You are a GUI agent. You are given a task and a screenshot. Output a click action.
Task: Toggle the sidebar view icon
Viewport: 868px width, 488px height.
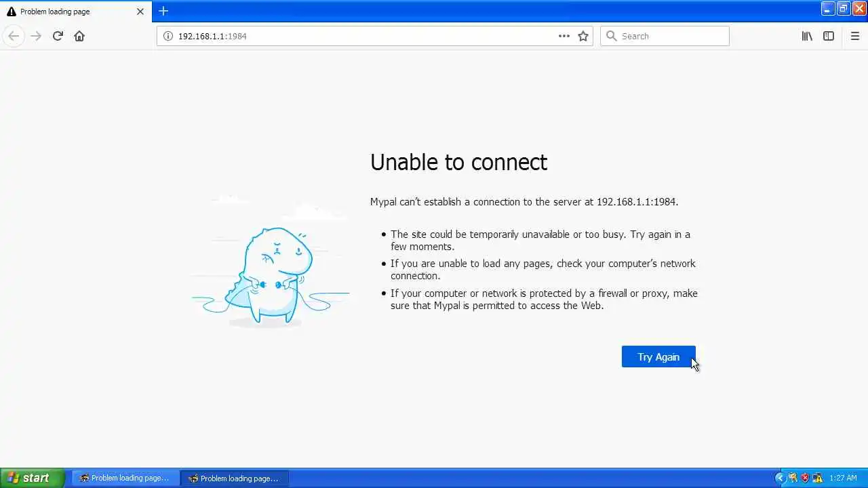click(829, 36)
